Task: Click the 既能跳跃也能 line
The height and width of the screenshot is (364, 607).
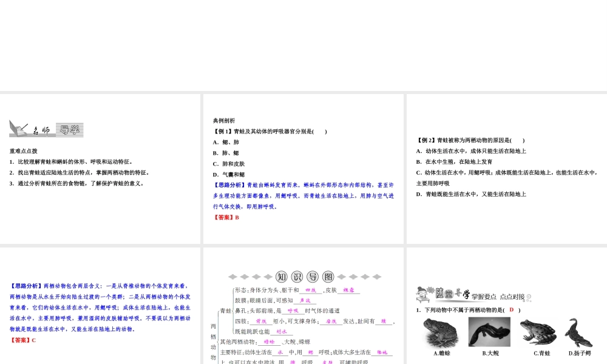Action: coord(263,332)
